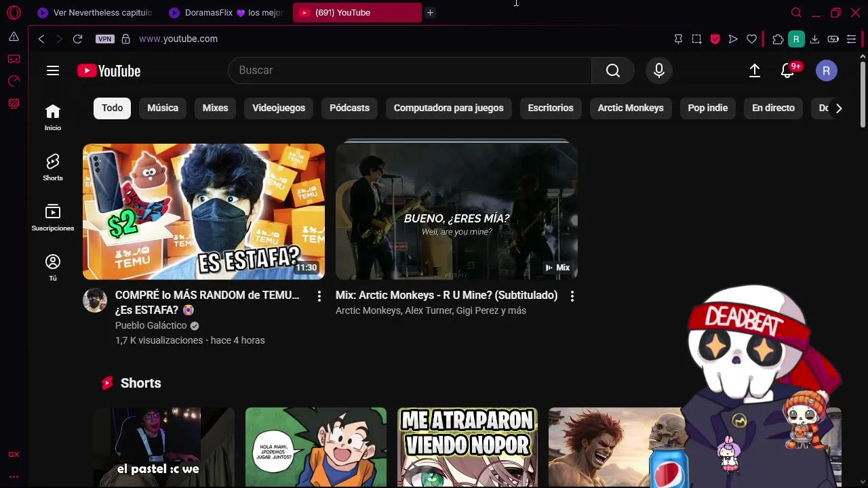Open Easy Setup sliders icon
This screenshot has width=868, height=488.
tap(852, 39)
